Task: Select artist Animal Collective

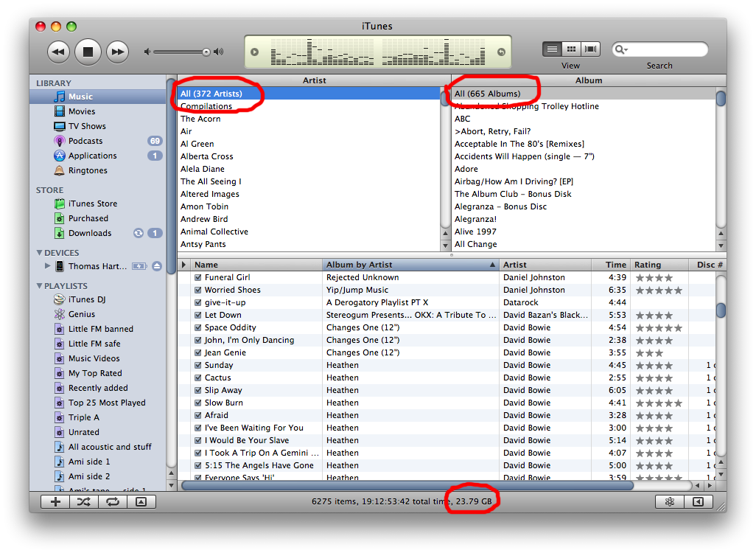Action: (x=309, y=232)
